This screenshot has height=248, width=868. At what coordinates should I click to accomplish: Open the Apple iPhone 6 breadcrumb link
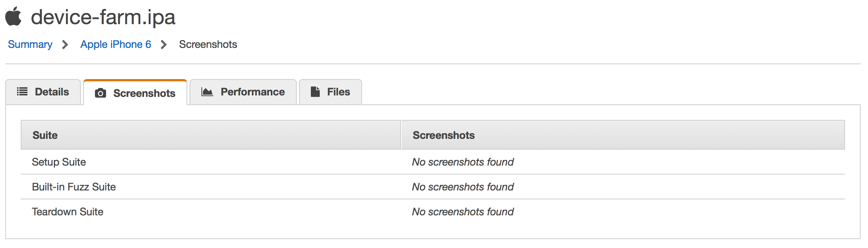point(116,45)
